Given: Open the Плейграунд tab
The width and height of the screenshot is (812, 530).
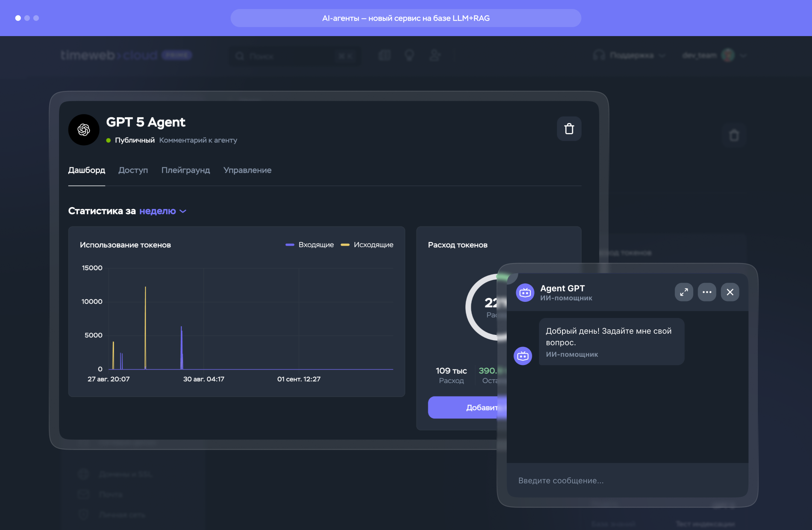Looking at the screenshot, I should click(x=186, y=170).
